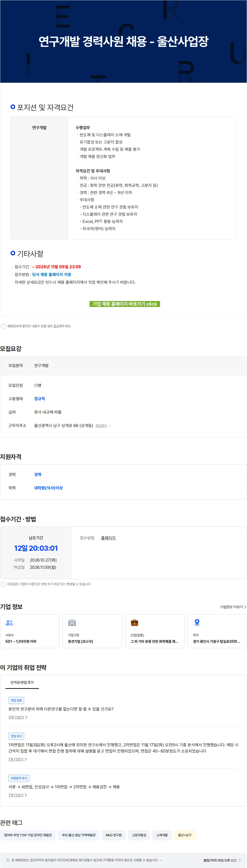Click the 경력 qualification link

(x=38, y=474)
